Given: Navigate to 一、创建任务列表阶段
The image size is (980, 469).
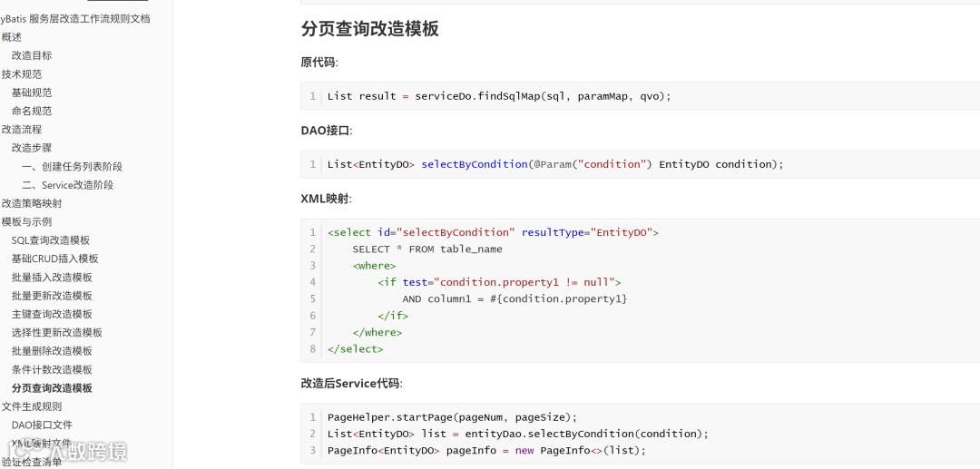Looking at the screenshot, I should coord(72,167).
